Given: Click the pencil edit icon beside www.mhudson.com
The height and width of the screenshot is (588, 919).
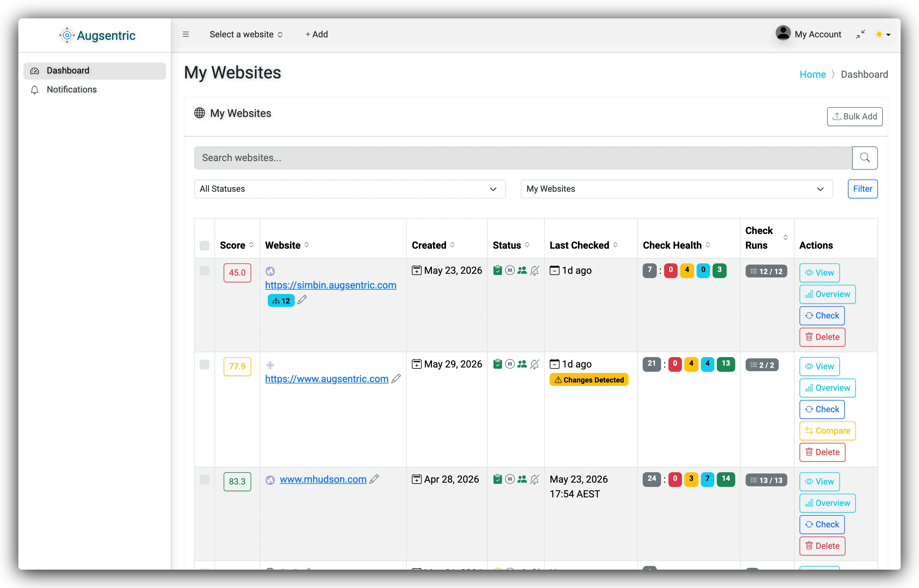Looking at the screenshot, I should [x=374, y=479].
